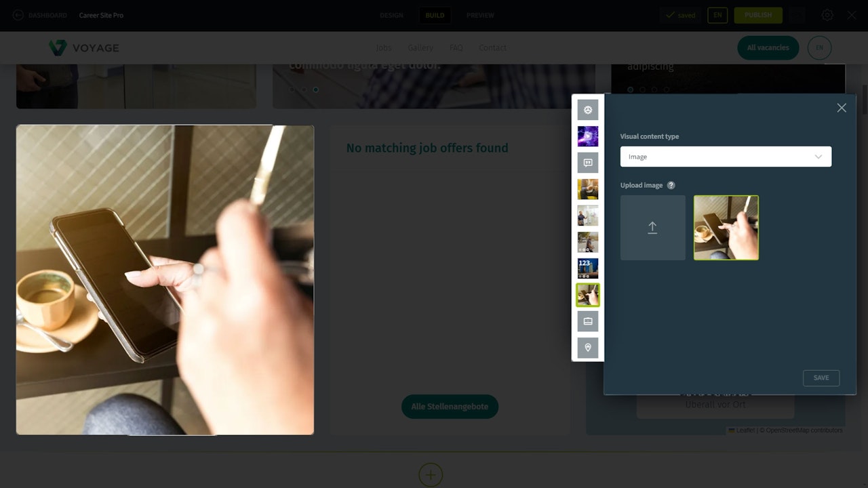The height and width of the screenshot is (488, 868).
Task: Click the upload image tile
Action: click(653, 228)
